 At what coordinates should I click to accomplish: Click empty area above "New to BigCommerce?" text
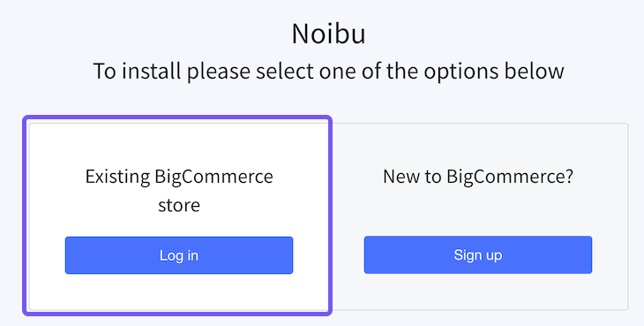click(477, 145)
